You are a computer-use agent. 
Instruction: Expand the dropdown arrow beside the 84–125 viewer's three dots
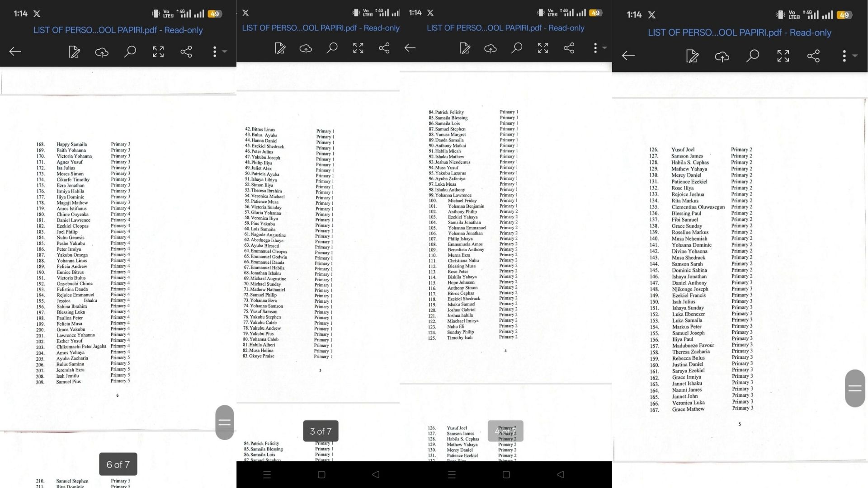coord(604,48)
